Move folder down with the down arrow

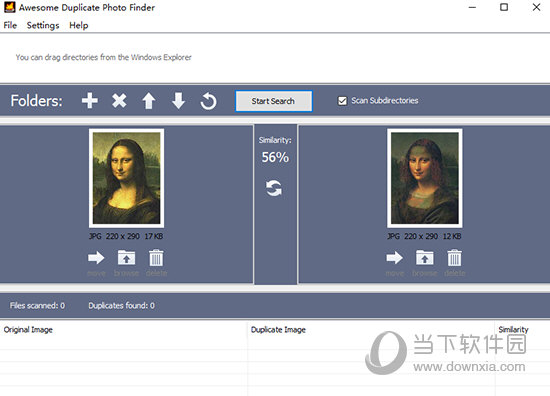tap(179, 101)
